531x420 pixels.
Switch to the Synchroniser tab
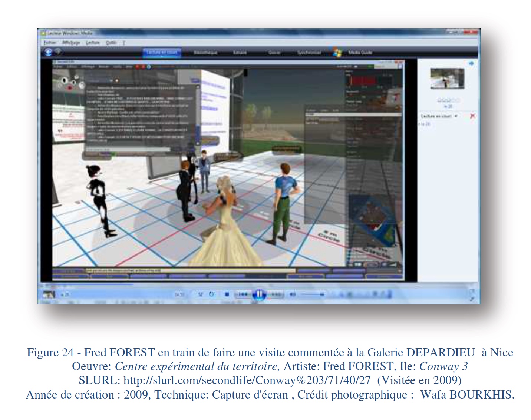[309, 53]
